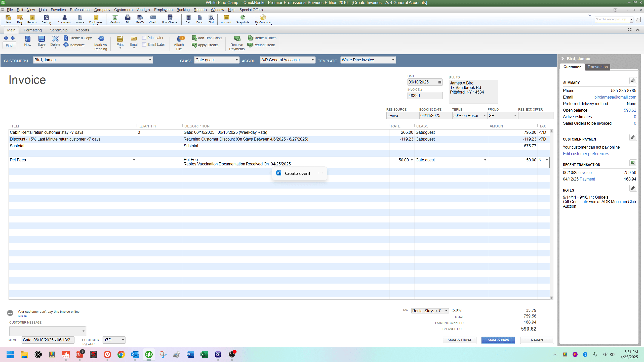644x362 pixels.
Task: Click the Memo input field
Action: click(x=48, y=340)
